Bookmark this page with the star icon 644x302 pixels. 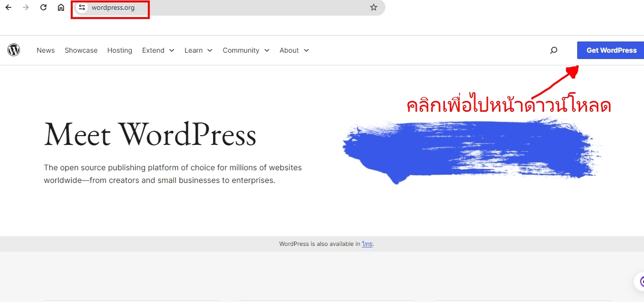tap(374, 7)
